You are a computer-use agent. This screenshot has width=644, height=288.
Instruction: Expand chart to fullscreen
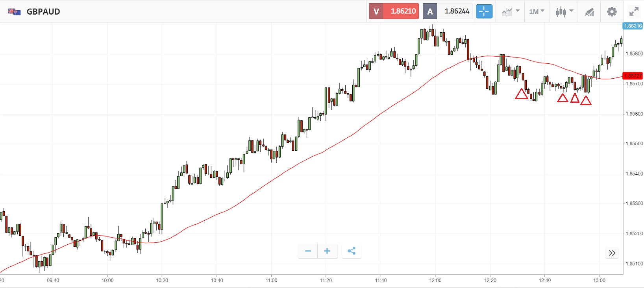[634, 12]
